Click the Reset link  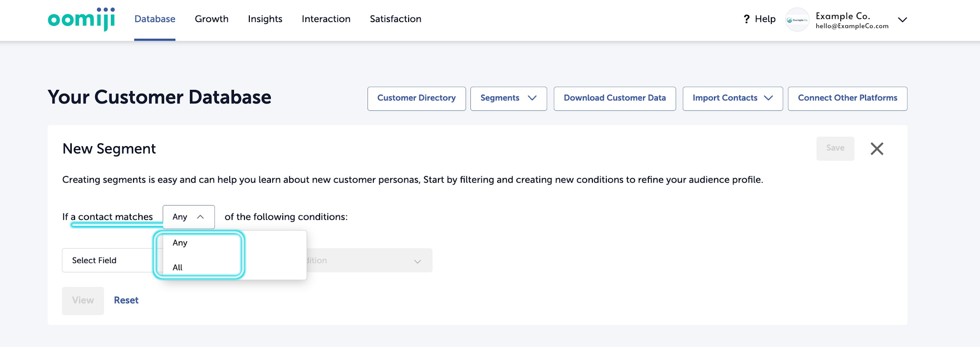click(126, 300)
